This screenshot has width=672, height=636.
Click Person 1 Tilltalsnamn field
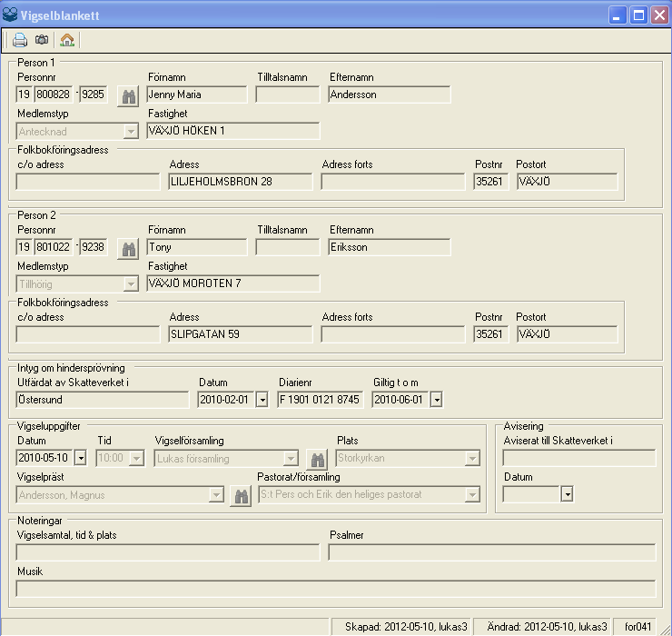(288, 94)
